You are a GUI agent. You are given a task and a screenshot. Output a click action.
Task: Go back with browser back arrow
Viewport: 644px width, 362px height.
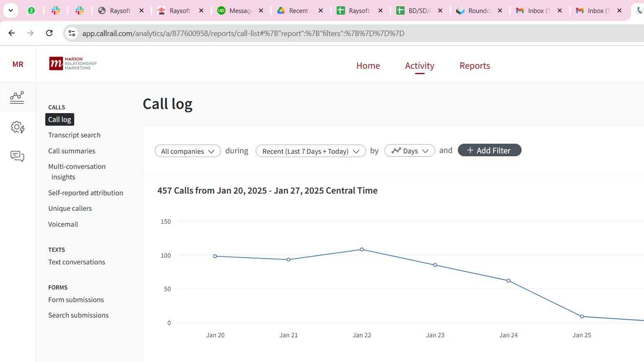12,33
